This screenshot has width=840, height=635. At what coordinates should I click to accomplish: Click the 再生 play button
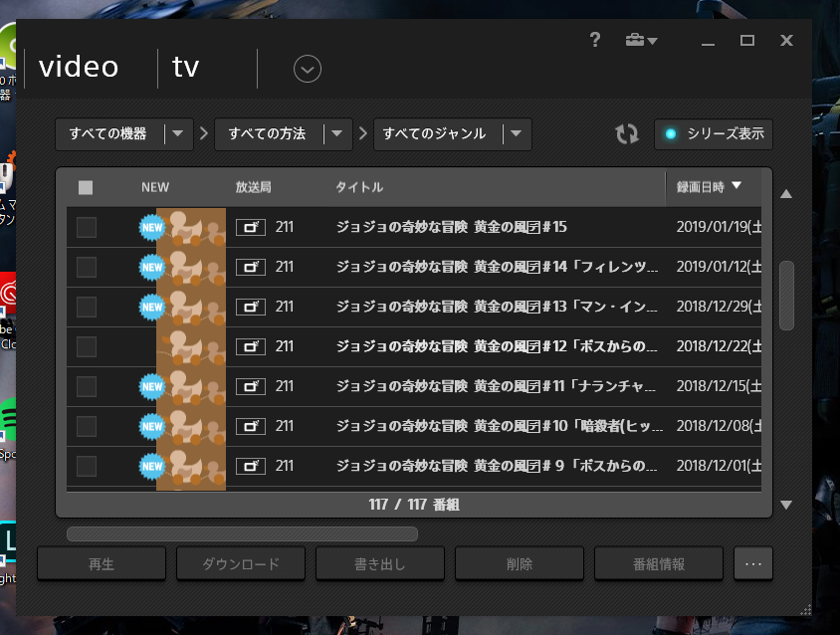tap(102, 563)
